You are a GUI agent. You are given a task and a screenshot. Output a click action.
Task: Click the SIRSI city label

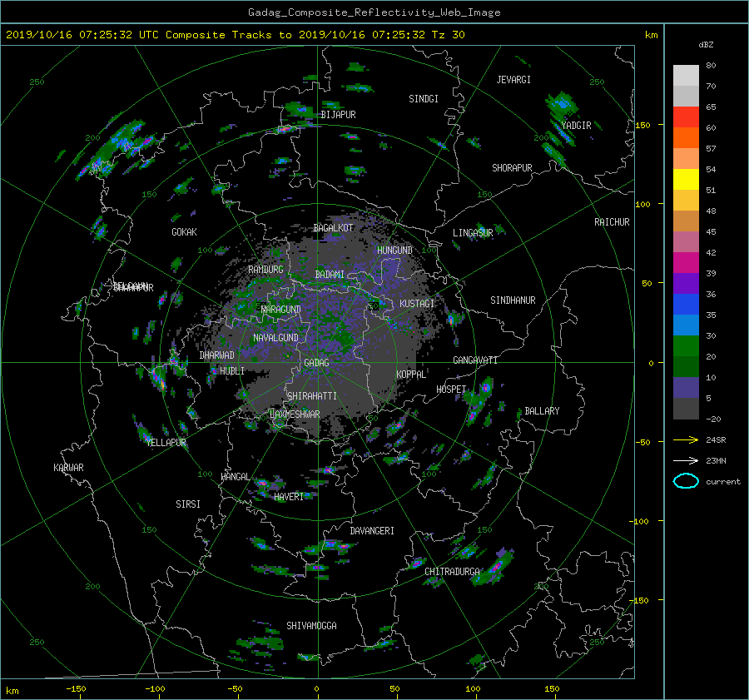pos(188,504)
